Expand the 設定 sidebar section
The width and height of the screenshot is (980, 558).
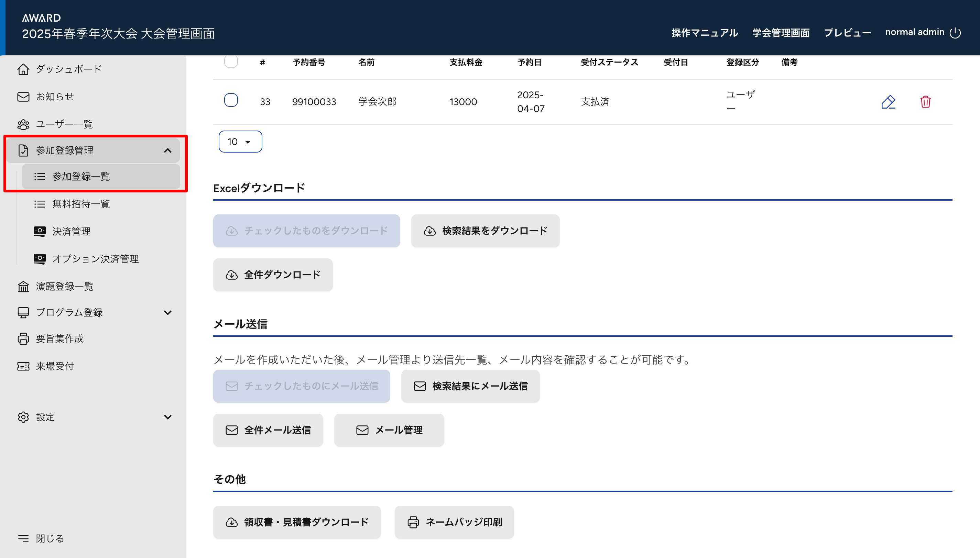pos(167,417)
